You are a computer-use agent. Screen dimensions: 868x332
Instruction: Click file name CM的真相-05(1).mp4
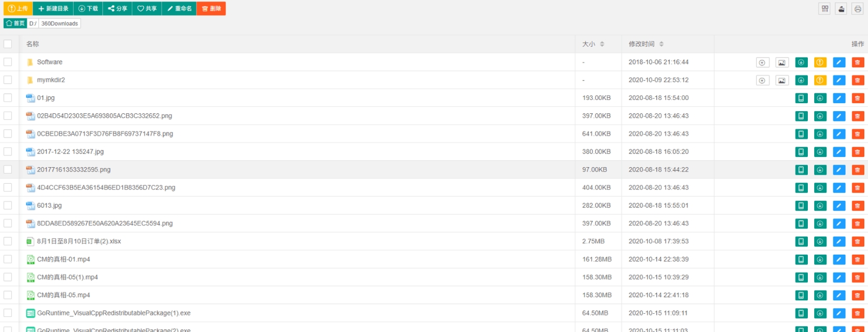[67, 277]
